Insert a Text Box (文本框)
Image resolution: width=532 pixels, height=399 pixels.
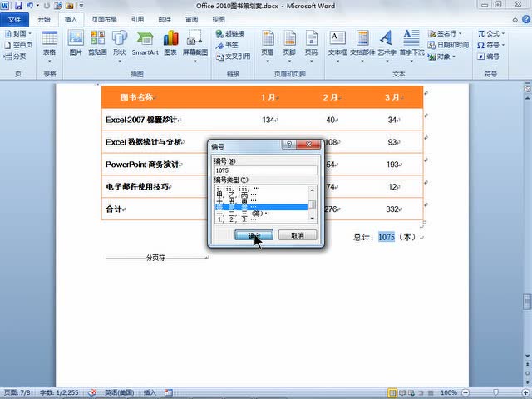click(x=337, y=47)
